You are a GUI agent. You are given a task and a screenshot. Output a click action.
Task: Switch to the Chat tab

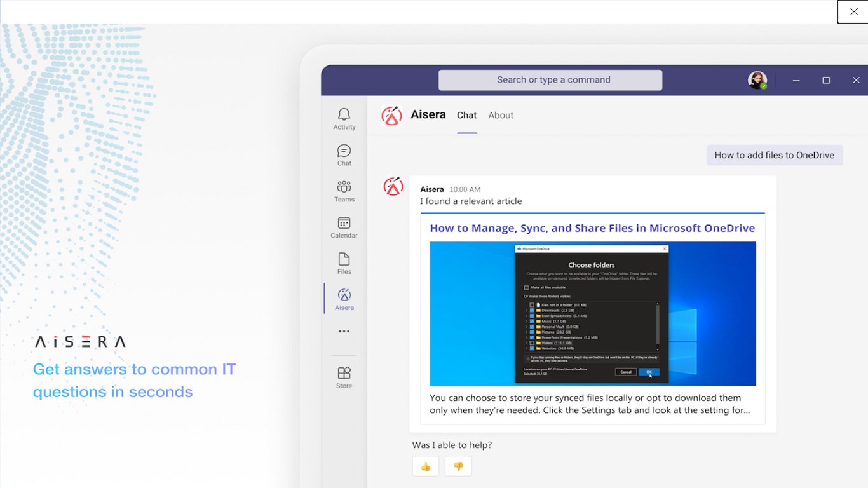point(466,115)
